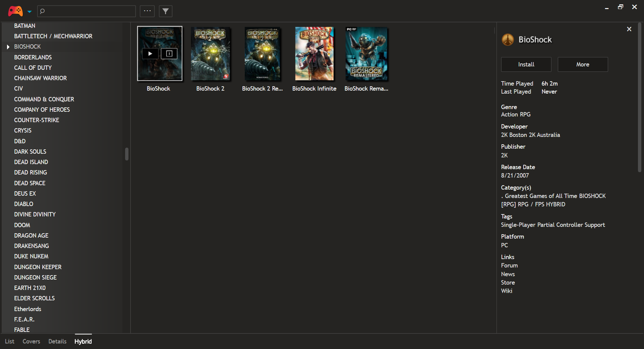Viewport: 644px width, 349px height.
Task: Open the Store link
Action: click(508, 283)
